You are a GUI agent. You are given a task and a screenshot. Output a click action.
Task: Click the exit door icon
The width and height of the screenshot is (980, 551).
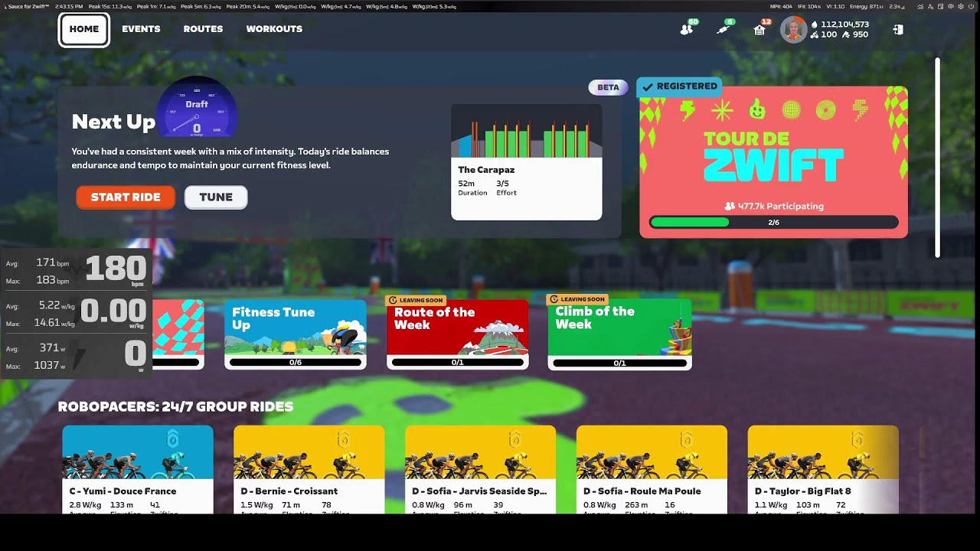point(898,29)
